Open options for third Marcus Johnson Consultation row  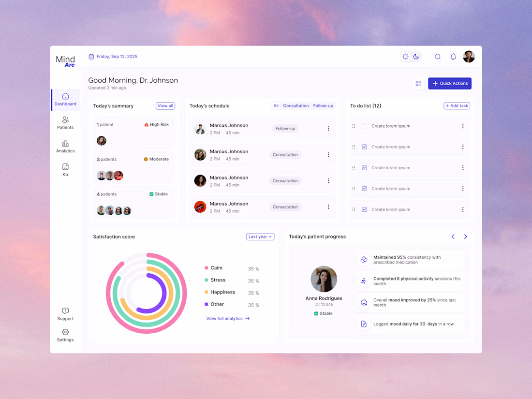tap(328, 181)
